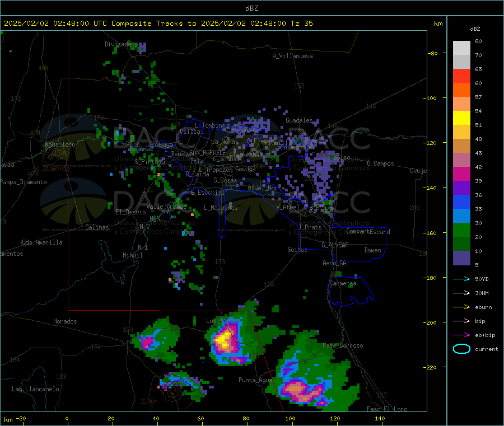Click the white 30HM arrow legend icon

461,293
